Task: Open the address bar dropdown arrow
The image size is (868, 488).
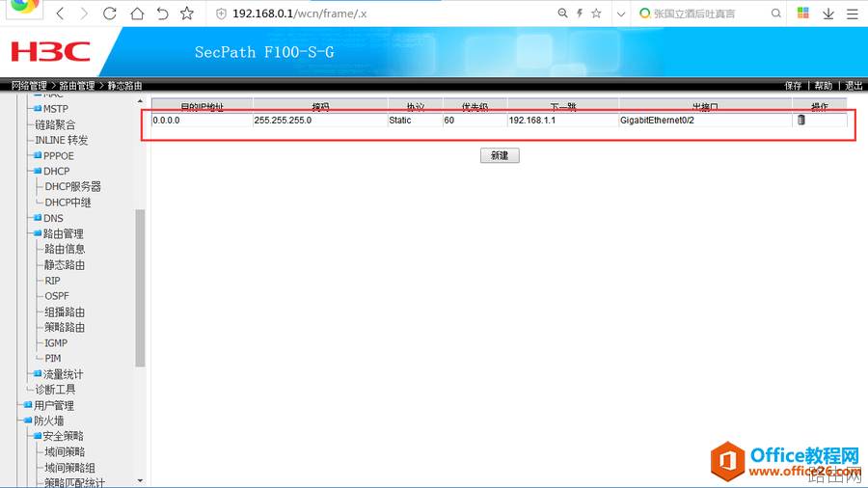Action: 620,14
